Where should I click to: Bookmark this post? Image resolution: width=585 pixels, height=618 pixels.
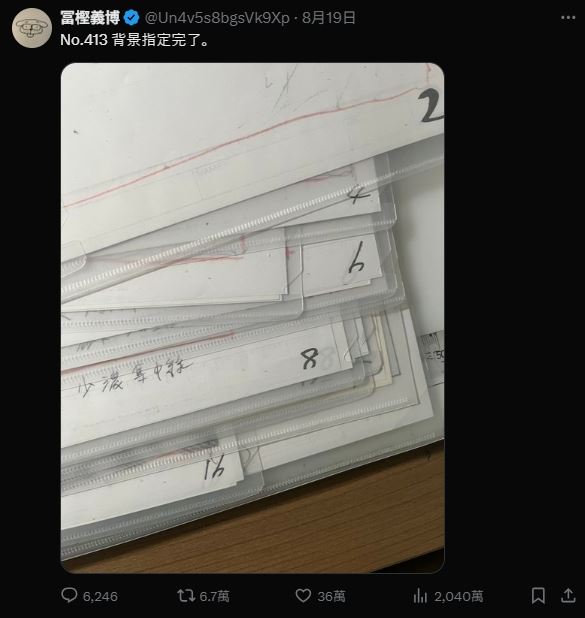[538, 595]
